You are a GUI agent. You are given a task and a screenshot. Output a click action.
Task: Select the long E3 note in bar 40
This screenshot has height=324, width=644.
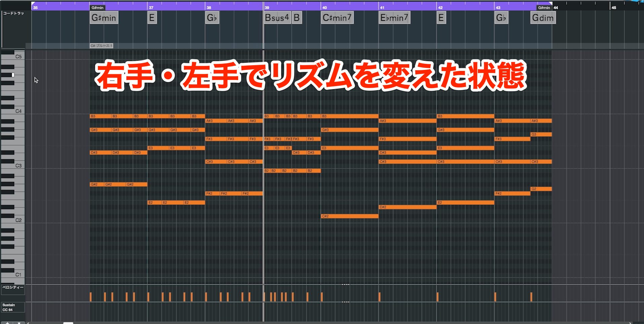pyautogui.click(x=350, y=148)
